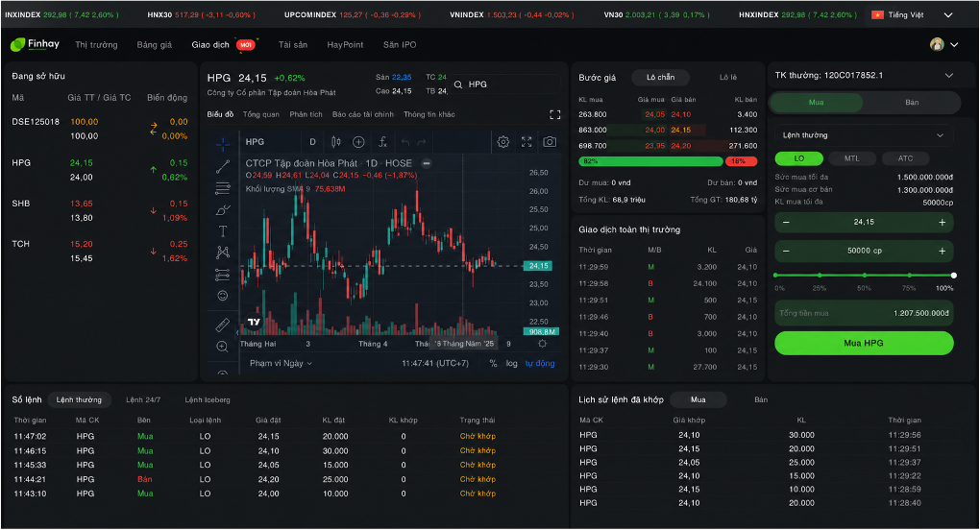Toggle log scale on chart
980x530 pixels.
click(x=512, y=363)
